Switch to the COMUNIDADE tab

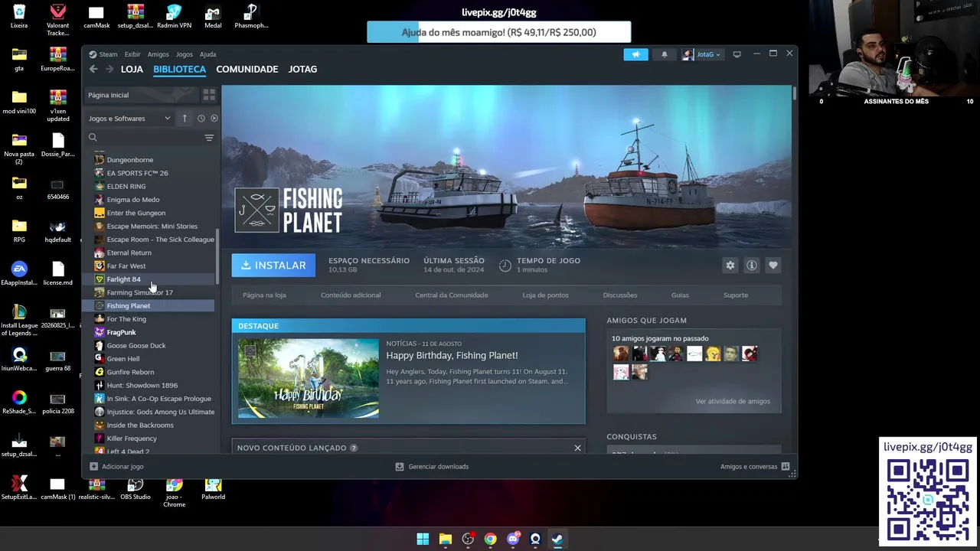(x=247, y=69)
